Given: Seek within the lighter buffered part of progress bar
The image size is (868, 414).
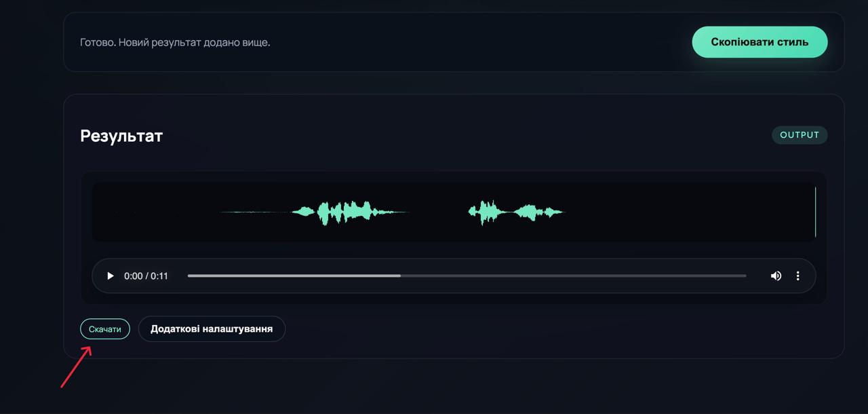Looking at the screenshot, I should [292, 276].
